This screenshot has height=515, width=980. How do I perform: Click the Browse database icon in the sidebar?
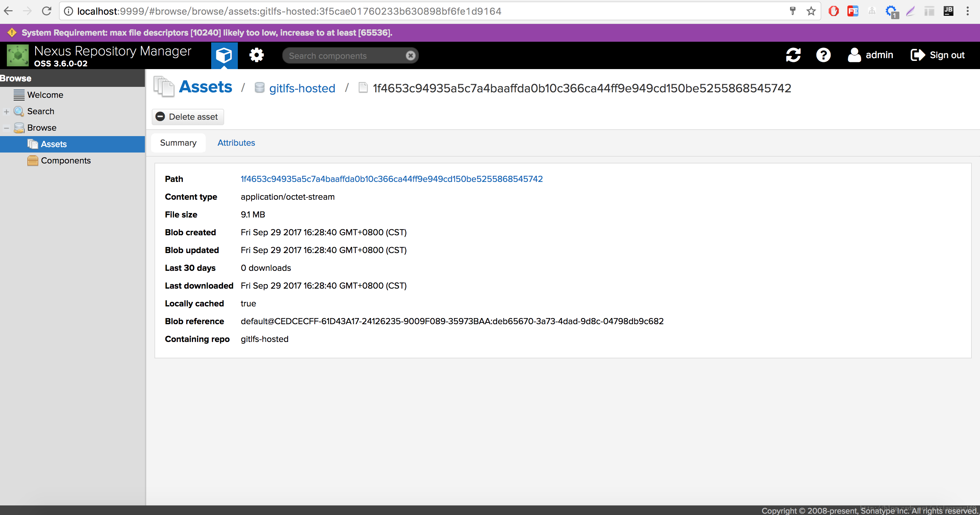[x=19, y=128]
